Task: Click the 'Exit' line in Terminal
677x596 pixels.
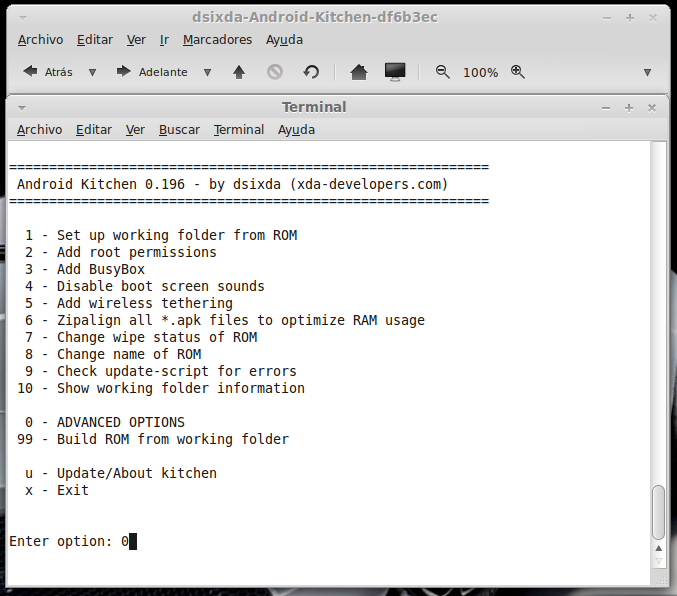Action: pos(73,490)
